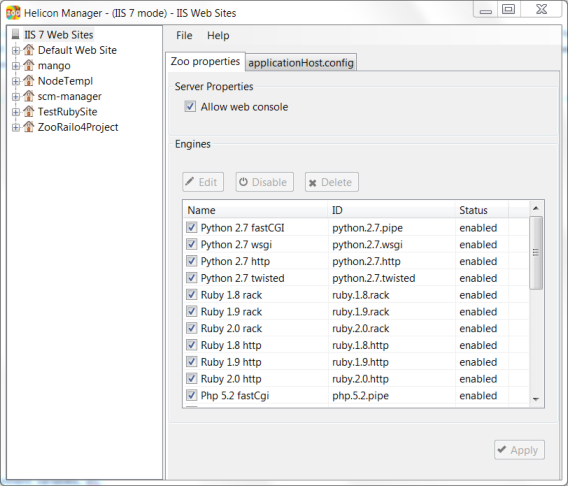
Task: Open the Help menu
Action: [218, 35]
